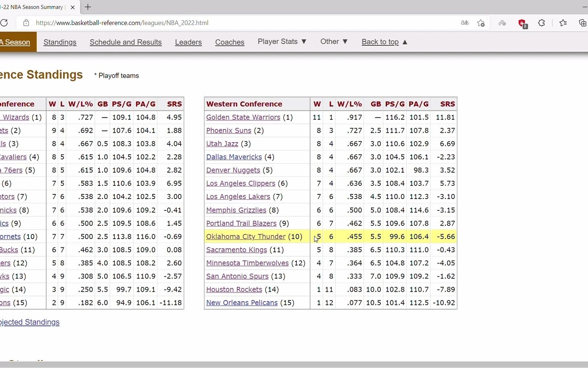This screenshot has width=588, height=368.
Task: Click the lock icon in address bar
Action: pyautogui.click(x=26, y=23)
